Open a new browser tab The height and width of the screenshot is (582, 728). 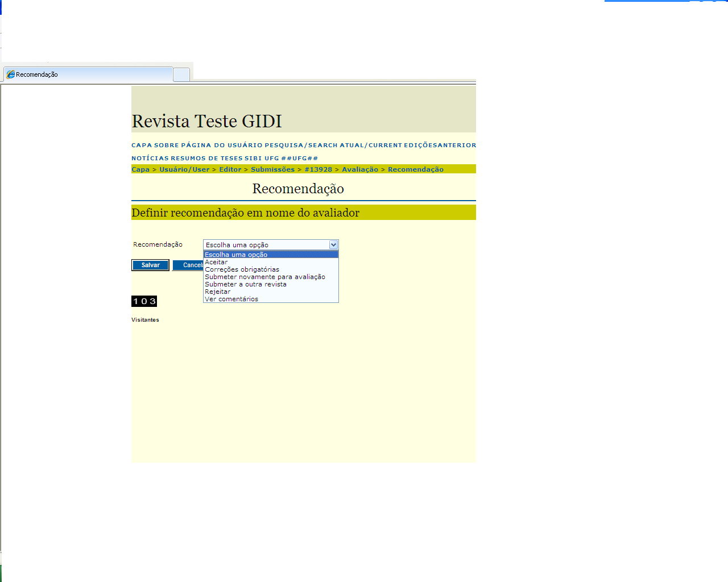181,75
